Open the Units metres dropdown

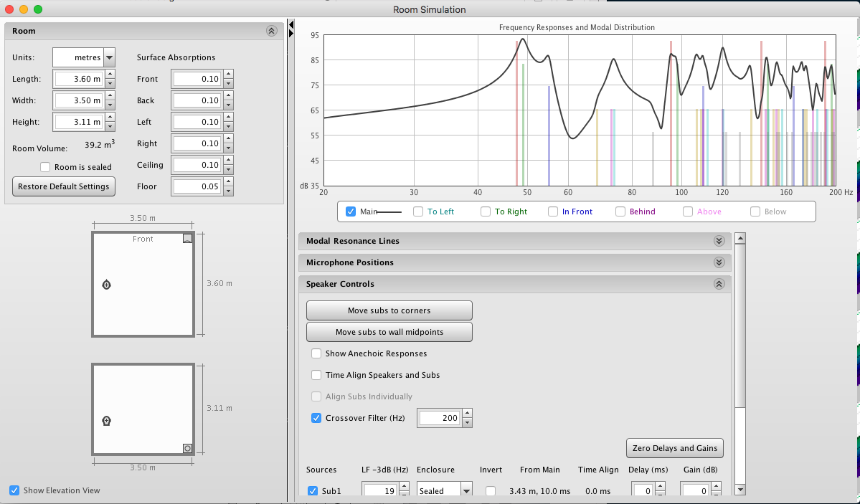pyautogui.click(x=83, y=57)
